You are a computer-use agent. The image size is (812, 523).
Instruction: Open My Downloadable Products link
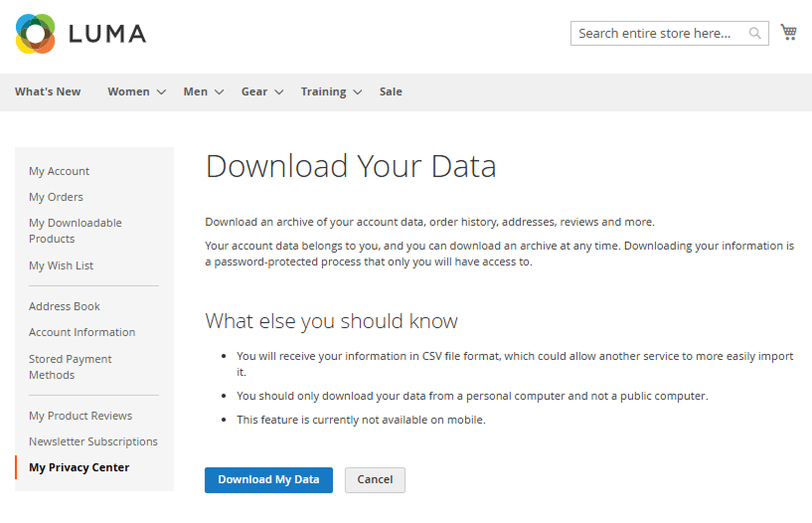(76, 231)
